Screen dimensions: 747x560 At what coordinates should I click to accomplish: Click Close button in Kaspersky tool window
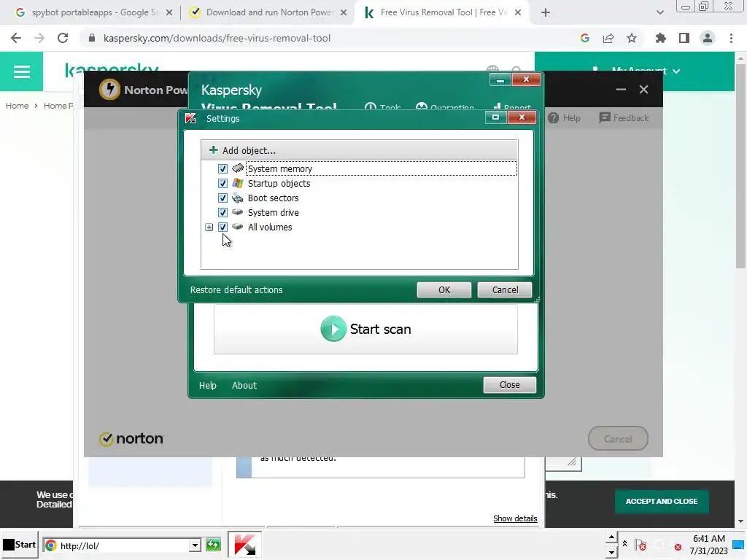pyautogui.click(x=510, y=385)
